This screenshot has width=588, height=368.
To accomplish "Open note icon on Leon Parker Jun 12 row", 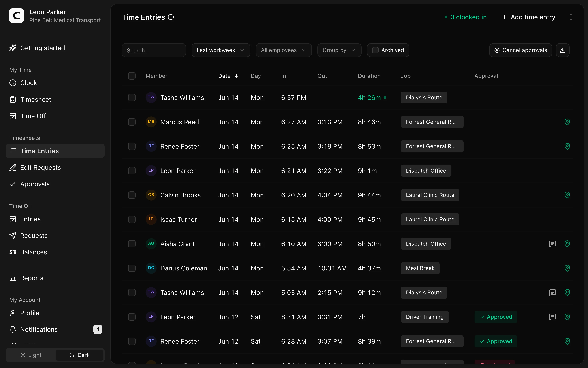I will click(x=552, y=317).
